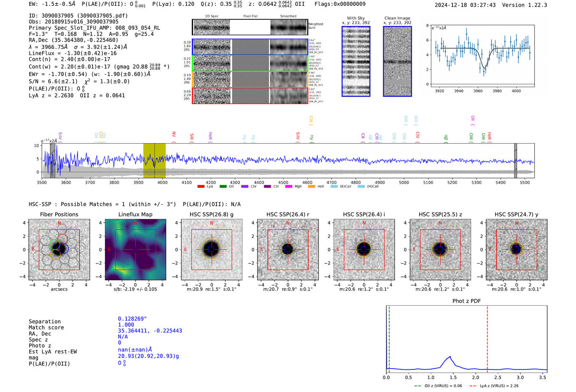This screenshot has height=392, width=576.
Task: Select the HSC SSP(26.8) g cutout
Action: point(211,250)
